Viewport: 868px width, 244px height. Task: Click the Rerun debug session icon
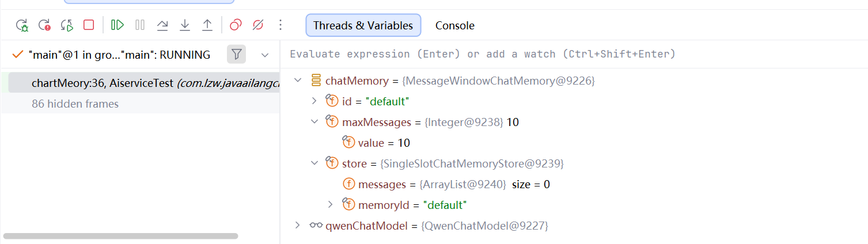pyautogui.click(x=22, y=25)
